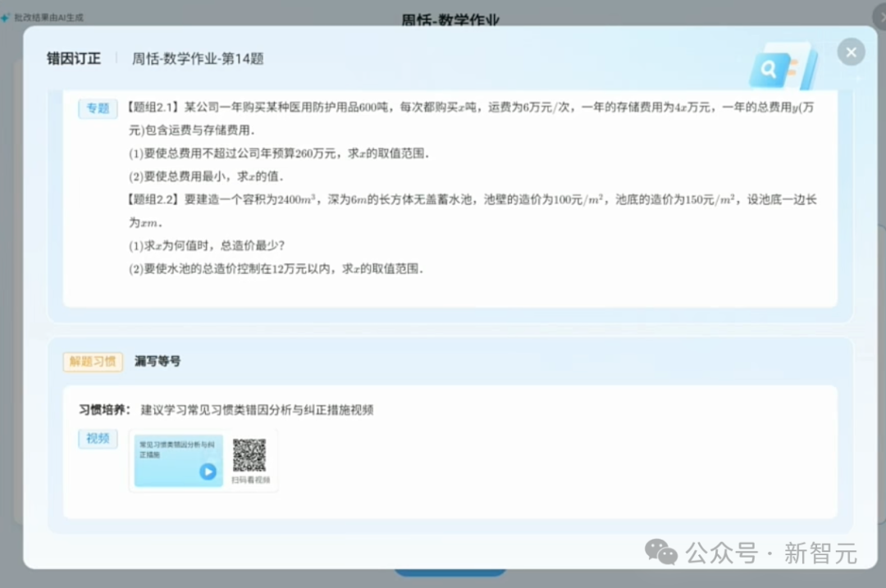Click the 漏写等号 error cause text
This screenshot has width=886, height=588.
coord(157,361)
